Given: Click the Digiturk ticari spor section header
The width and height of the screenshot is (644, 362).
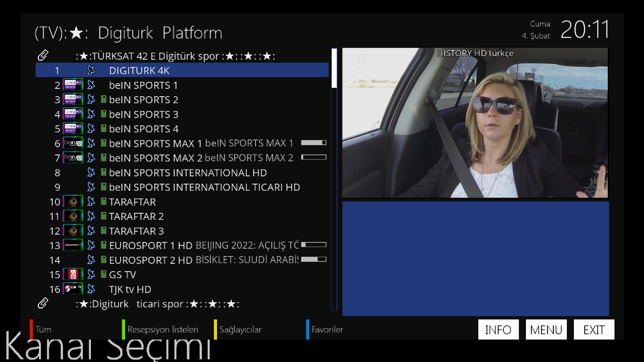Looking at the screenshot, I should click(158, 304).
